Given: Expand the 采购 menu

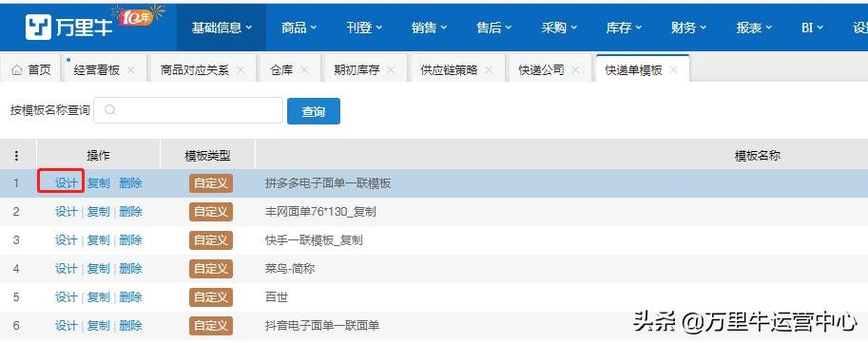Looking at the screenshot, I should tap(559, 28).
